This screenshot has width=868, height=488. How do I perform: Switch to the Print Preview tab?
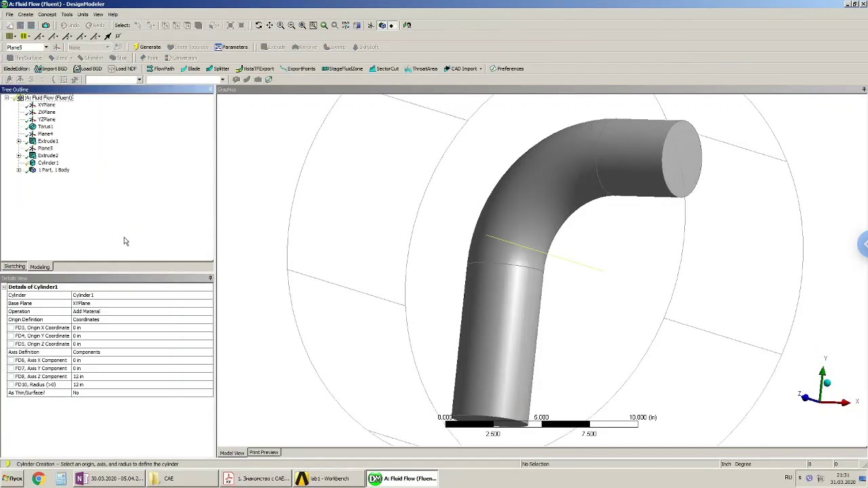point(264,452)
